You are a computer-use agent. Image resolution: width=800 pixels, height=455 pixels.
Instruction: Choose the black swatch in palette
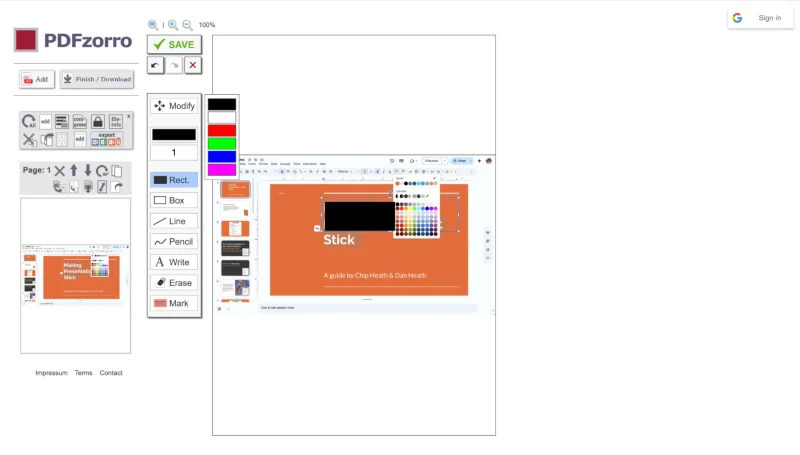[x=222, y=105]
